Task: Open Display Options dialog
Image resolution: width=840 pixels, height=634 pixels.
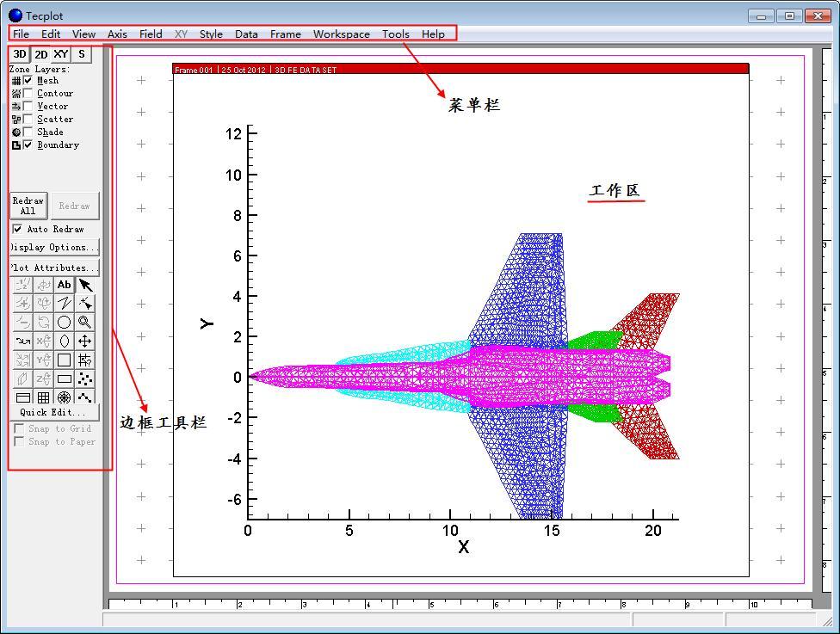Action: 53,247
